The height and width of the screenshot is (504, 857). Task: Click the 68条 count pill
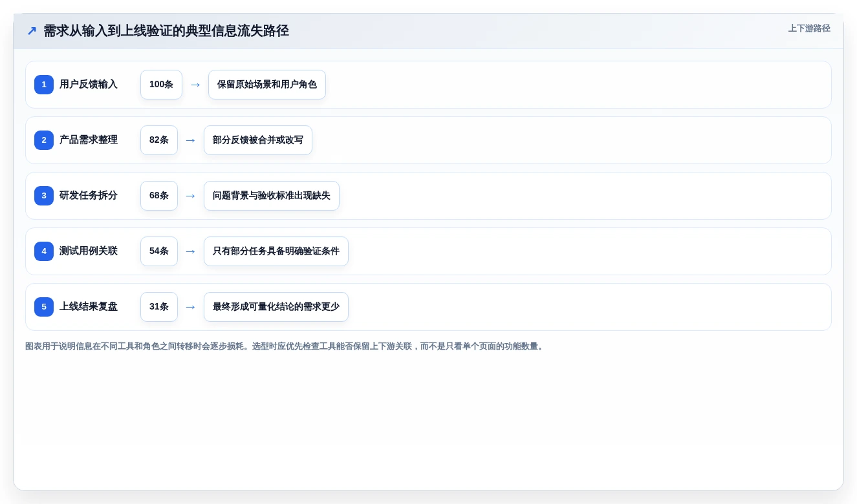[x=159, y=196]
